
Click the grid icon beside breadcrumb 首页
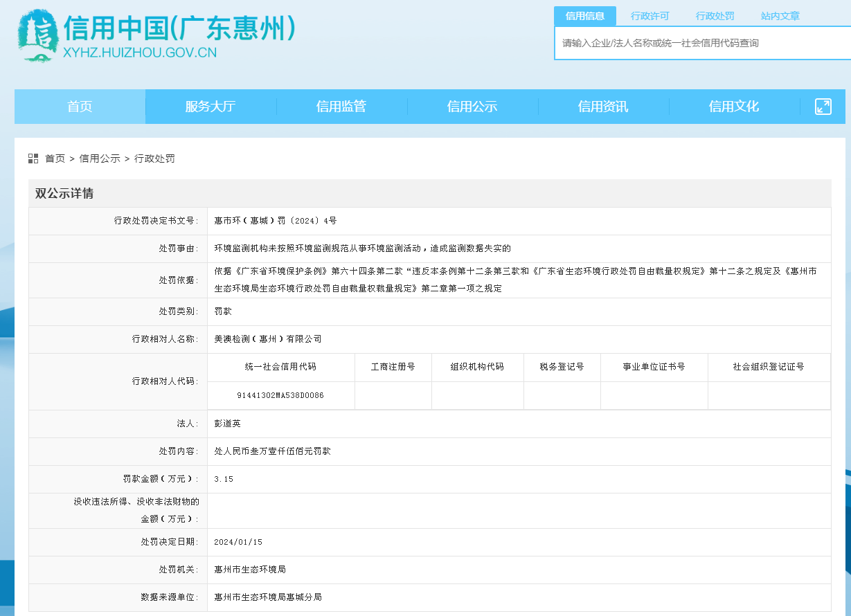(x=33, y=158)
